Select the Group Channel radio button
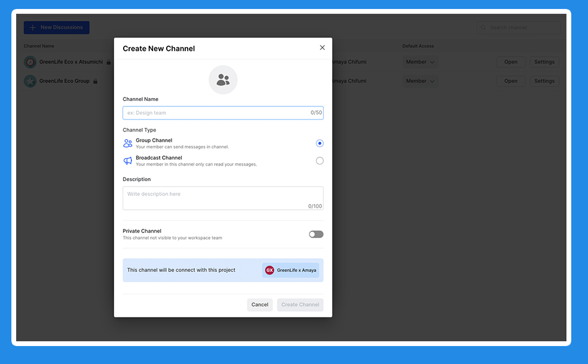The image size is (588, 364). coord(320,143)
